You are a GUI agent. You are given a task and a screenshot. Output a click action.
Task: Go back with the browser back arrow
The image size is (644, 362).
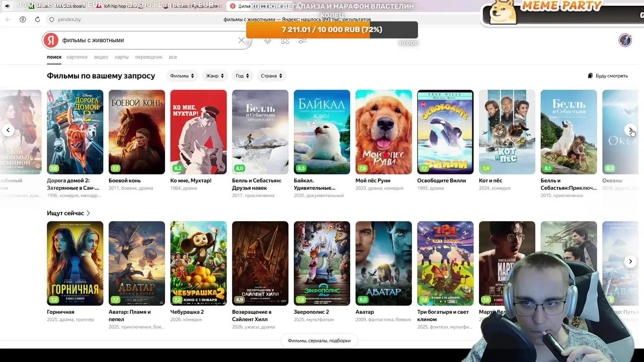(8, 19)
